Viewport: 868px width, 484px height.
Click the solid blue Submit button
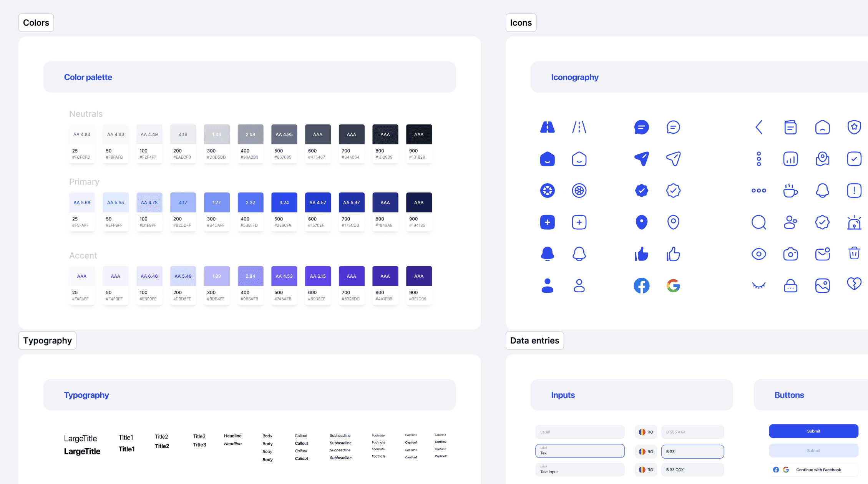[813, 431]
